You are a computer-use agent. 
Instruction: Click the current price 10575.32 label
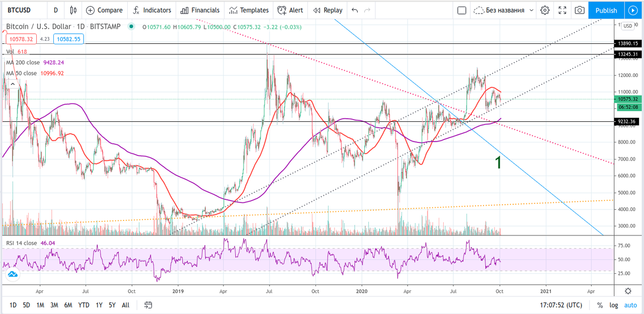(x=627, y=99)
